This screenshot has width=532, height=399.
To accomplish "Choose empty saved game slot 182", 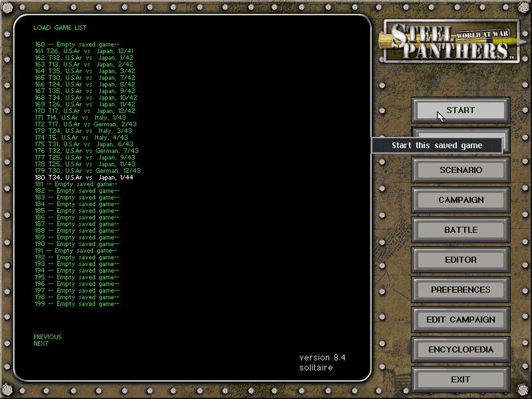I will [77, 191].
